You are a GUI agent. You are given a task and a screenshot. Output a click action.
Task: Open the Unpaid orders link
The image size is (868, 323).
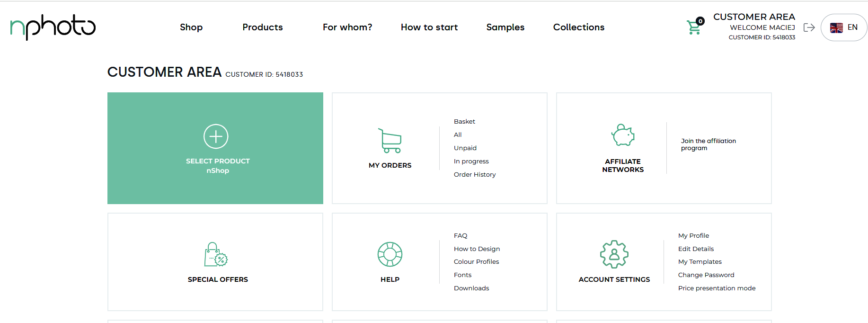[x=465, y=148]
